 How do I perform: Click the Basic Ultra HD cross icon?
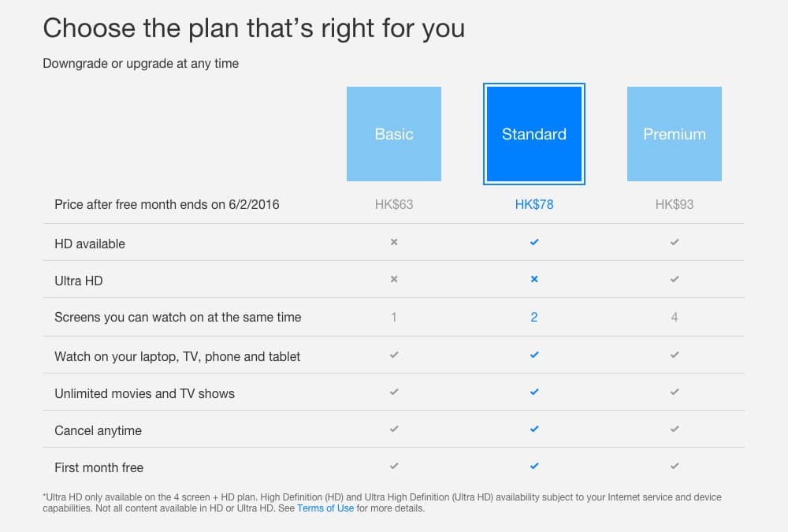coord(394,279)
